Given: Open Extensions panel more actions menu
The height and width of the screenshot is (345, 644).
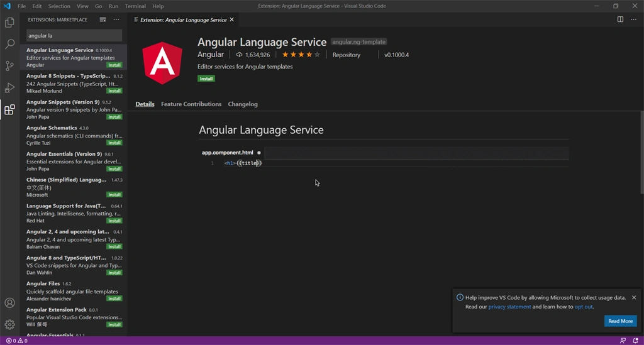Looking at the screenshot, I should pos(116,19).
